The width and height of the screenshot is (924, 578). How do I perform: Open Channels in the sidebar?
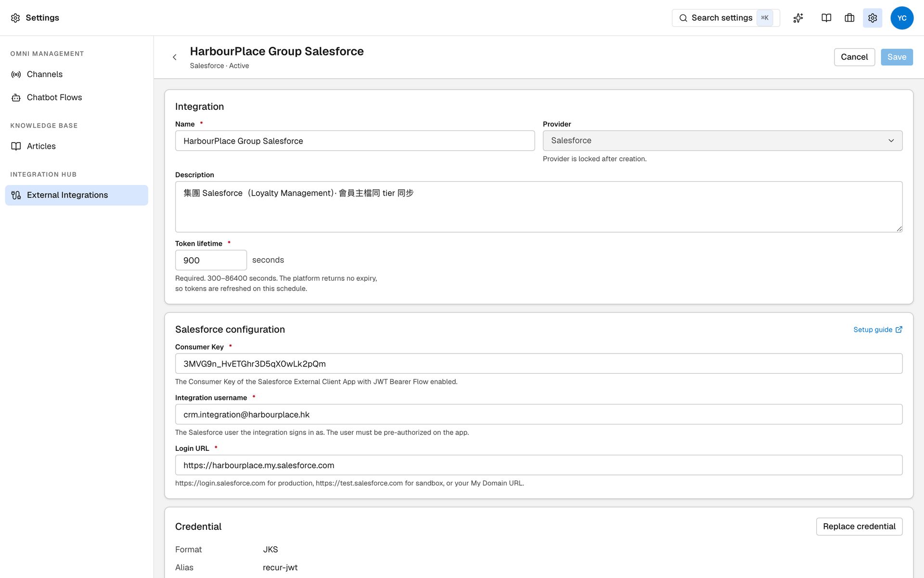[77, 74]
